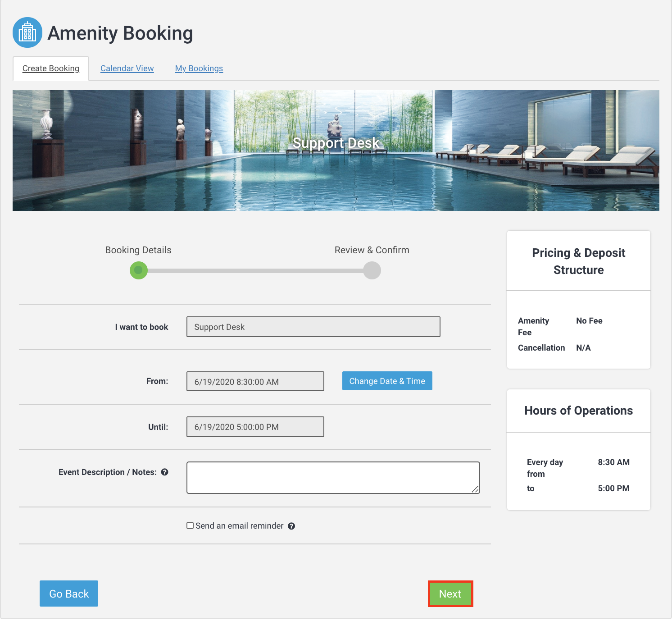Click the gray Review & Confirm step circle
This screenshot has height=621, width=672.
(372, 270)
